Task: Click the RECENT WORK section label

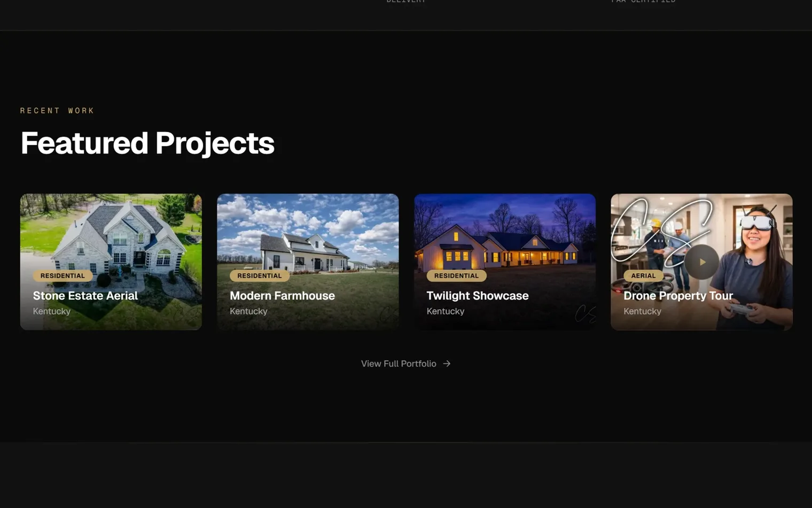Action: [x=57, y=111]
